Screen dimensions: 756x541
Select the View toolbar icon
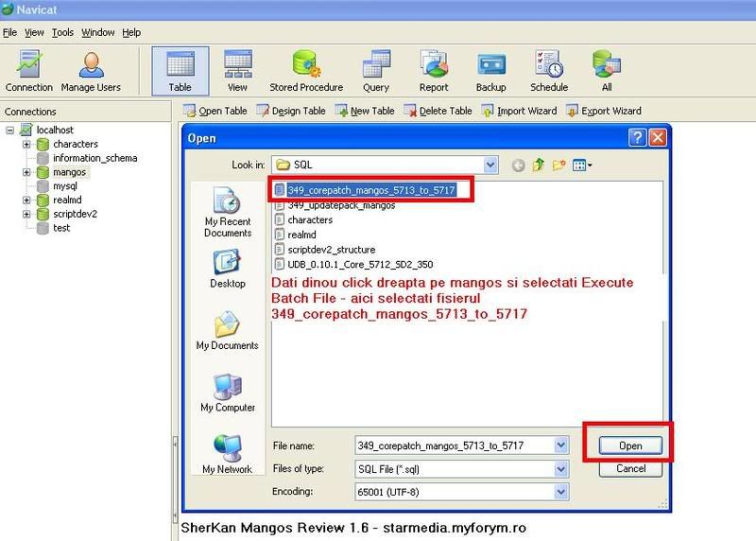click(x=237, y=71)
